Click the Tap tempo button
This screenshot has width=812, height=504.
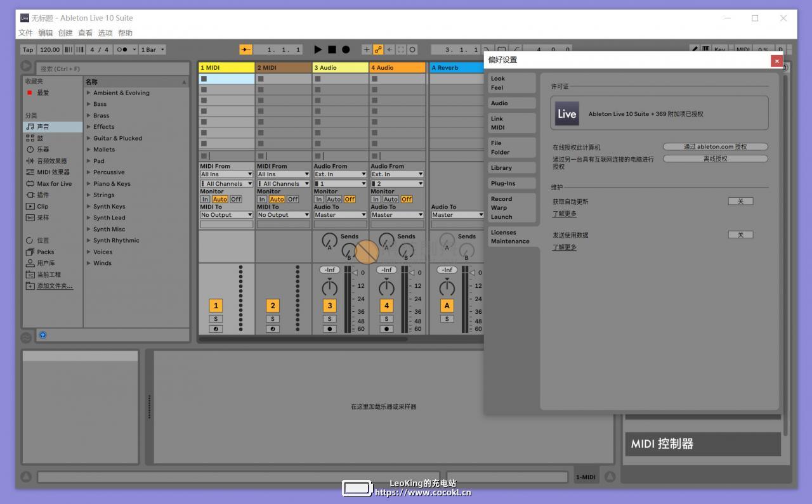click(x=28, y=49)
